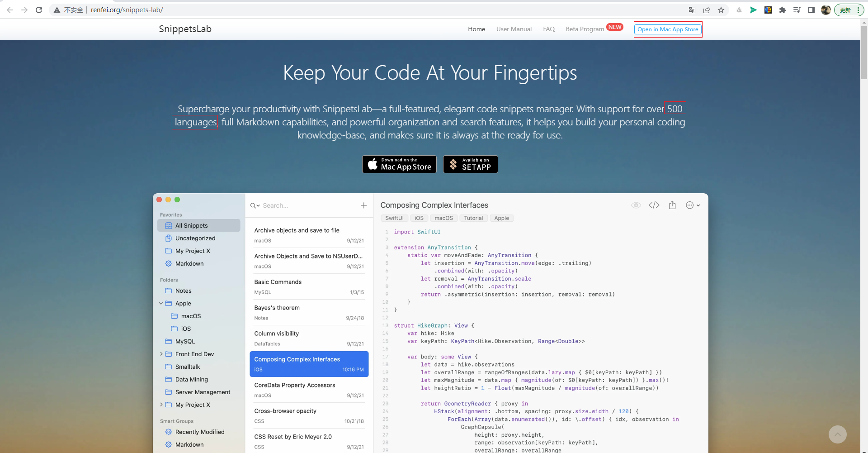Open the search options magnifier dropdown

(255, 205)
